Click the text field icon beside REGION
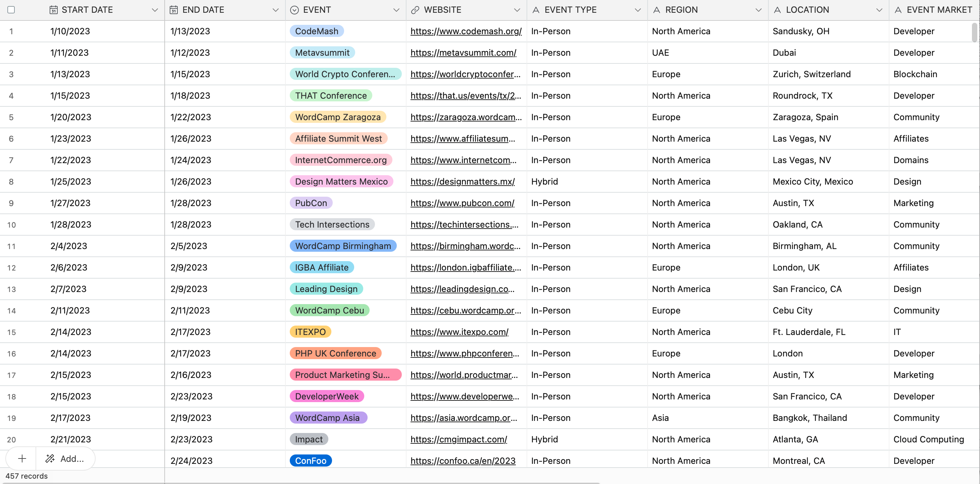Viewport: 980px width, 484px height. pos(657,10)
